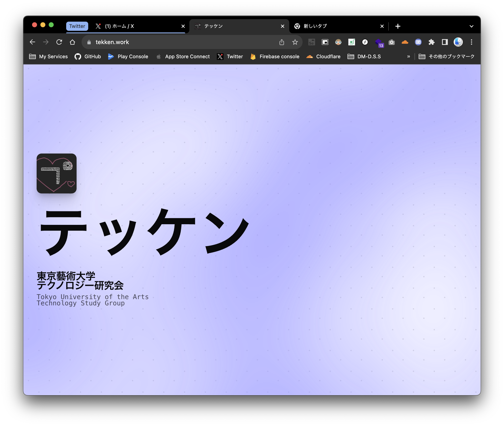Click the orange Cloudflare extension icon
Screen dimensions: 504x426
(x=405, y=42)
